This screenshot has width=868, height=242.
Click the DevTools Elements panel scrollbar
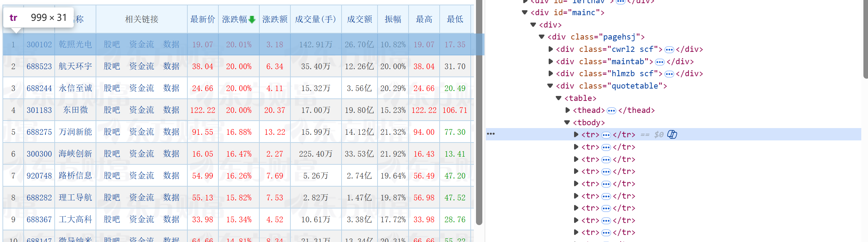(x=866, y=39)
